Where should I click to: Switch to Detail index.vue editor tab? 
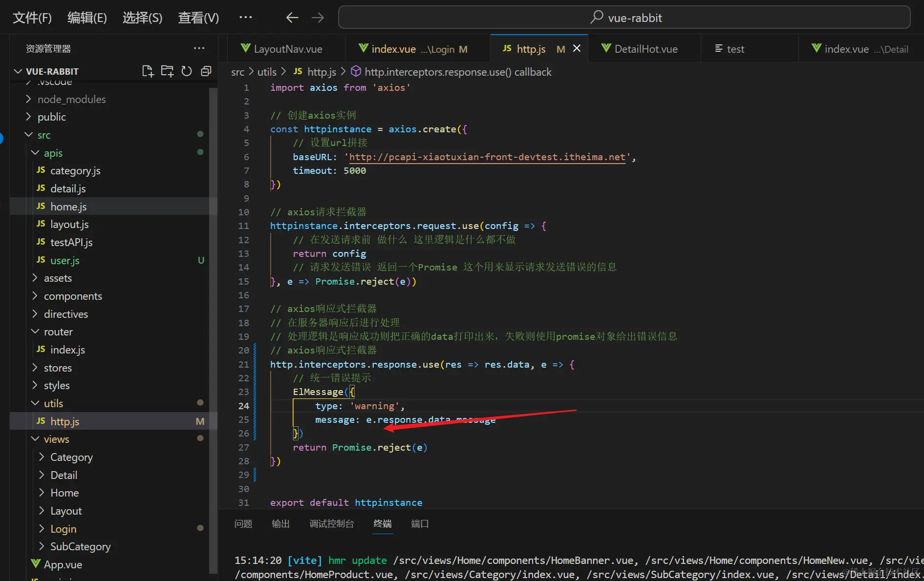pos(861,48)
